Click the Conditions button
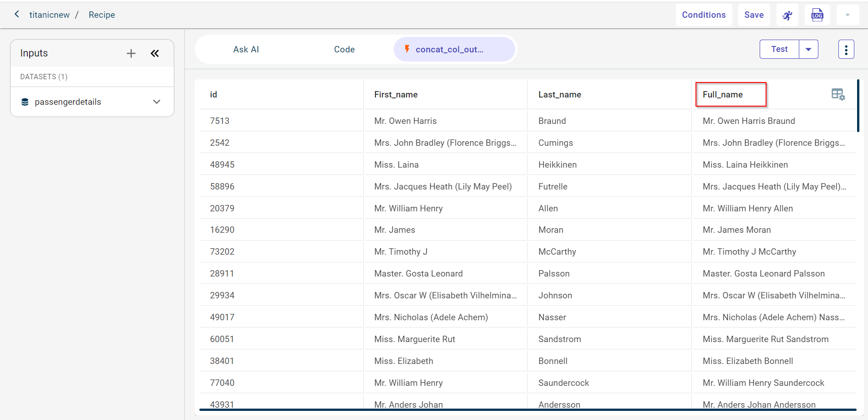This screenshot has height=420, width=868. [703, 15]
